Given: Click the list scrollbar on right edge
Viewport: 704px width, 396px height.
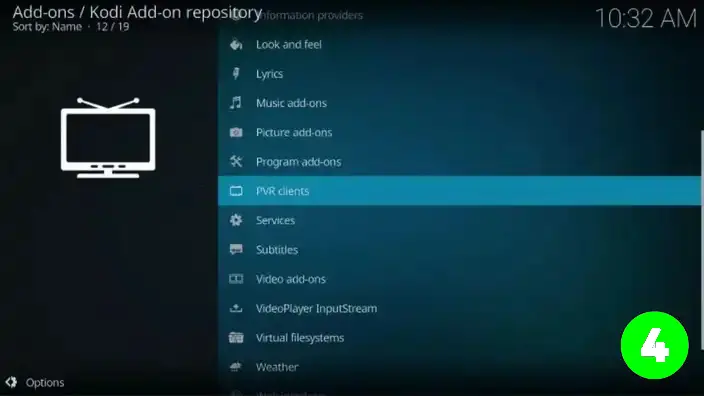Looking at the screenshot, I should [702, 240].
